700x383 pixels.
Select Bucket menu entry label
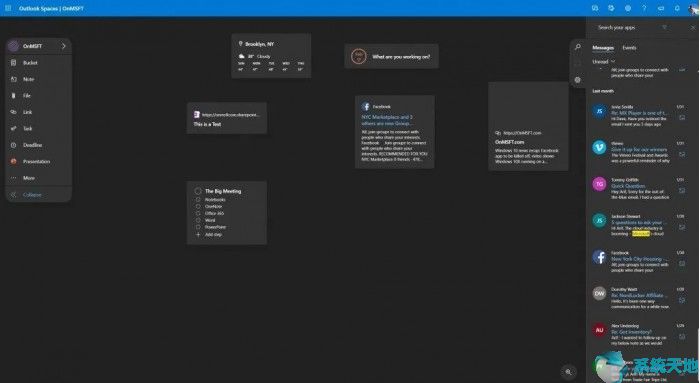coord(30,63)
